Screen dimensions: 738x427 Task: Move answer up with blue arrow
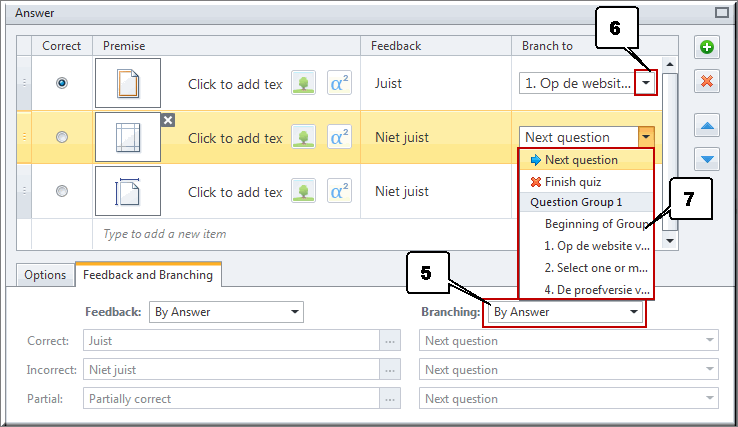(706, 126)
